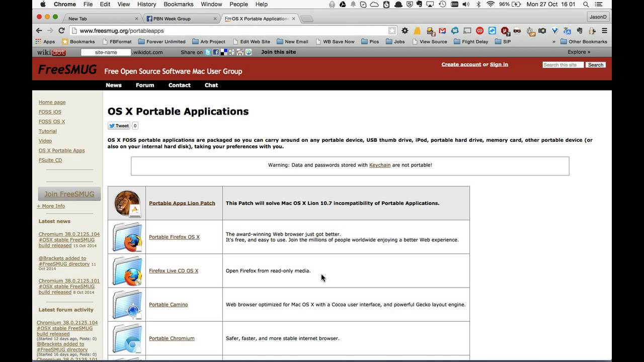
Task: Open the Apple menu
Action: click(42, 4)
